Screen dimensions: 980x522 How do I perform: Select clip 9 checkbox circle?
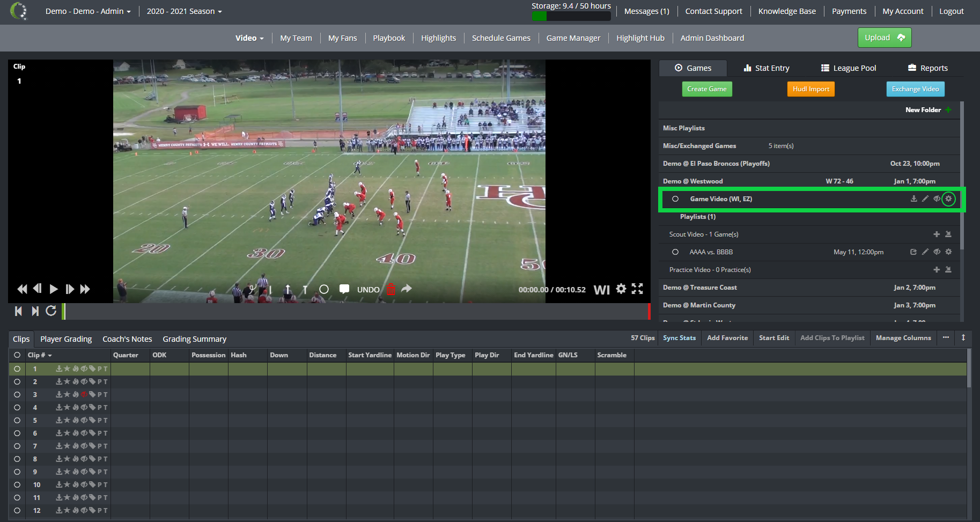pos(17,472)
